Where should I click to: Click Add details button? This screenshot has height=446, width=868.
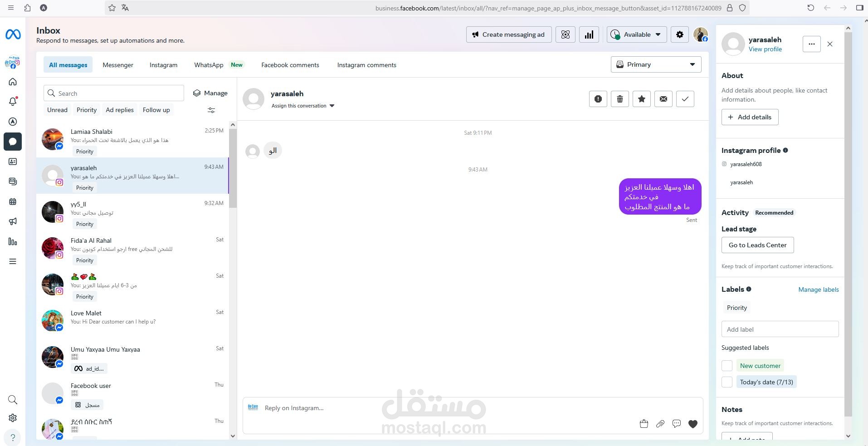pos(750,117)
